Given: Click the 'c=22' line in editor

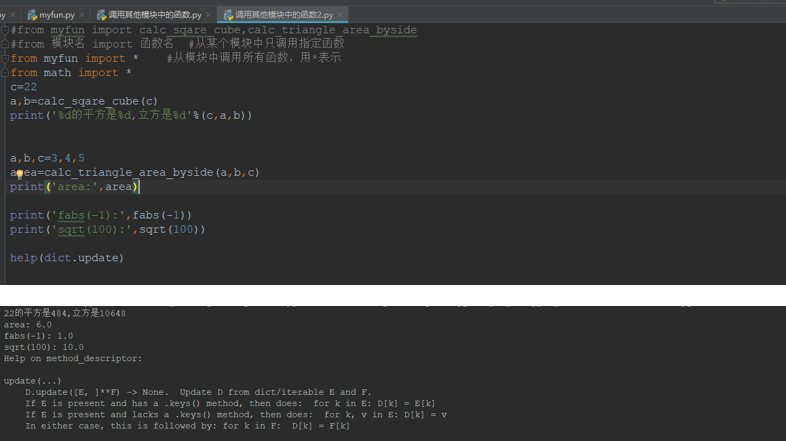Looking at the screenshot, I should coord(24,87).
